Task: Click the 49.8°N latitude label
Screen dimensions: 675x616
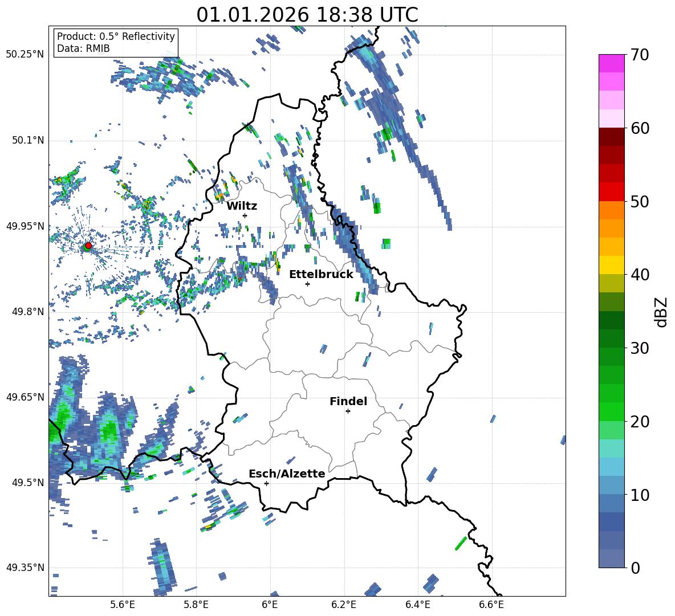Action: pos(28,312)
